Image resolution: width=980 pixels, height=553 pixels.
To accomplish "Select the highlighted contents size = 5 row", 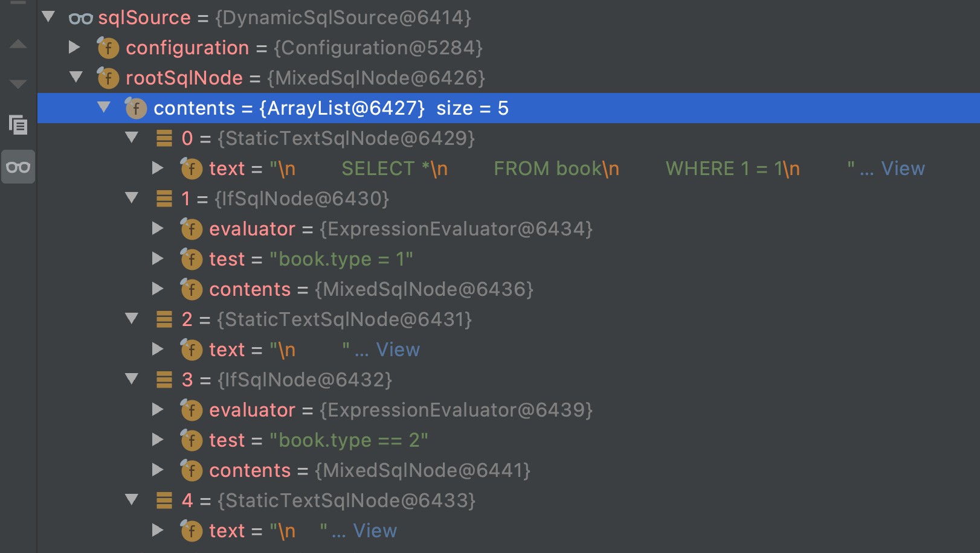I will click(x=509, y=108).
